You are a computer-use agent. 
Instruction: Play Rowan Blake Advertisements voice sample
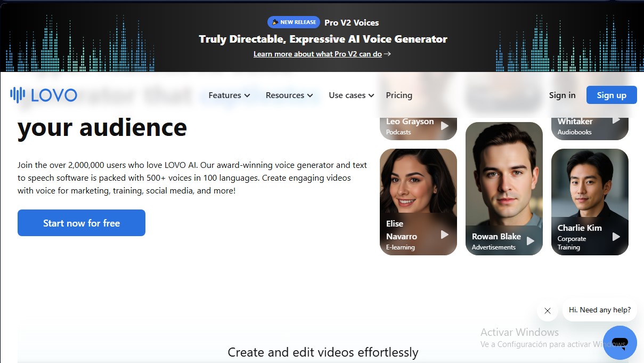(x=531, y=241)
